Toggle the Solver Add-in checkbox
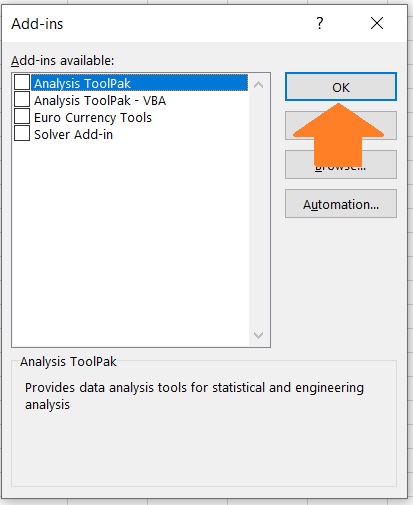 (22, 134)
